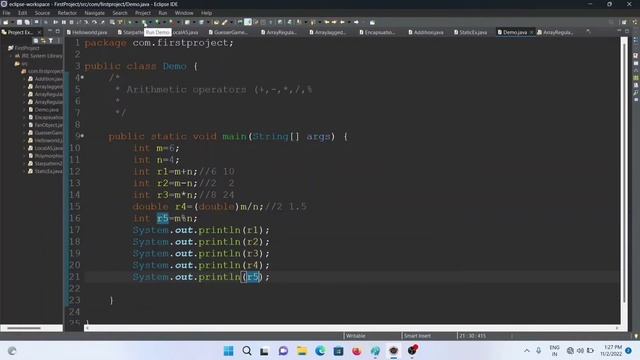Image resolution: width=640 pixels, height=360 pixels.
Task: Open the Run menu
Action: [162, 13]
